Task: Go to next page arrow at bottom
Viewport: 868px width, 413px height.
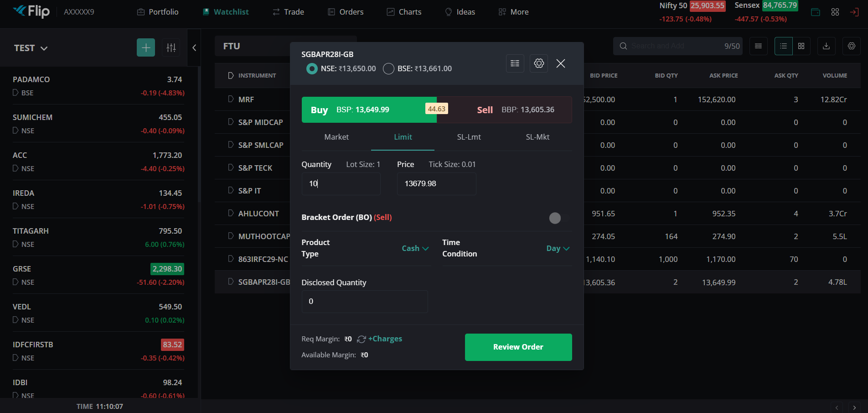Action: click(854, 408)
